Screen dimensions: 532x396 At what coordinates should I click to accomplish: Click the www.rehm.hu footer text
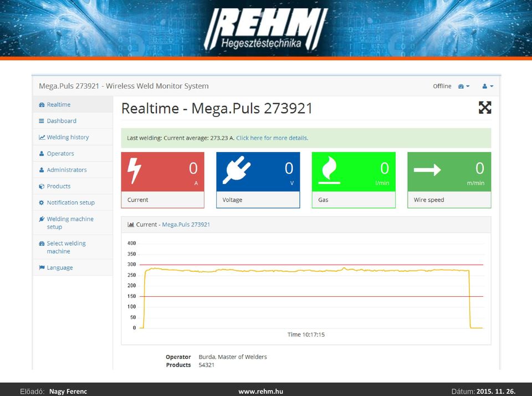point(260,391)
